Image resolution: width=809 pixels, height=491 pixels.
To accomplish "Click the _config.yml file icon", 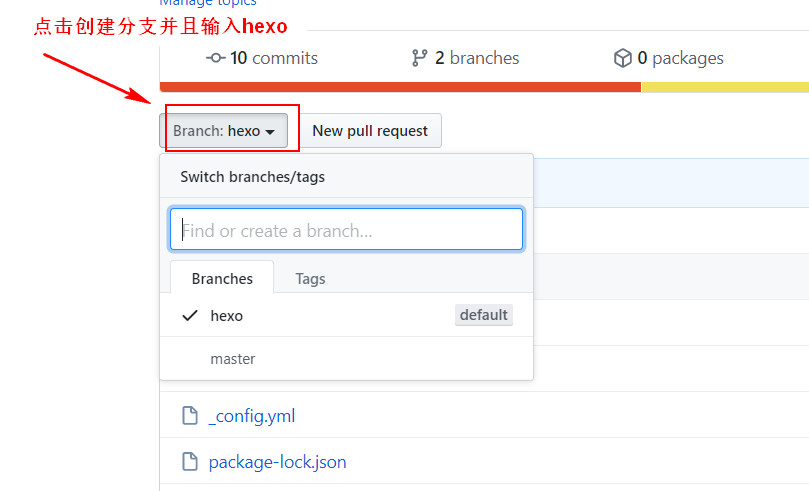I will pos(190,416).
